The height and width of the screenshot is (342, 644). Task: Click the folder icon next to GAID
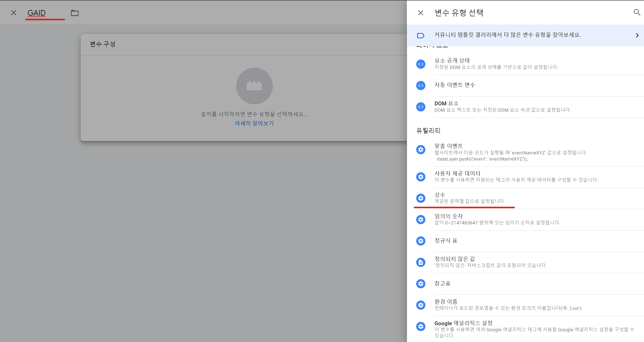coord(74,13)
